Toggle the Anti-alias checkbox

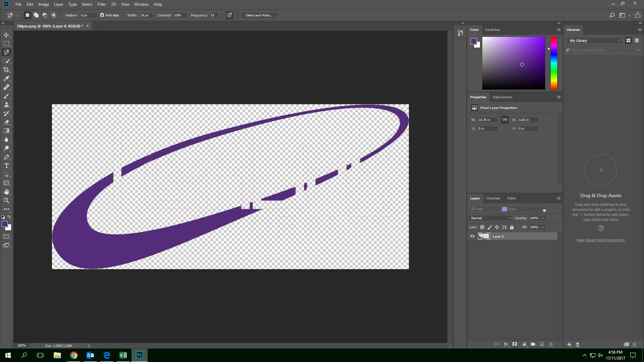point(102,15)
